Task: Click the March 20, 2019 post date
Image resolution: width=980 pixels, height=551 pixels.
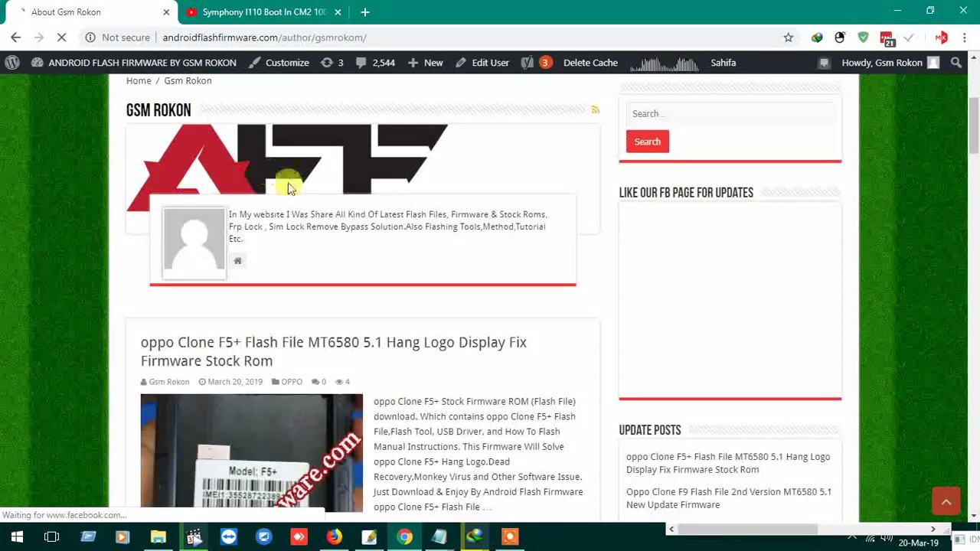Action: click(235, 382)
